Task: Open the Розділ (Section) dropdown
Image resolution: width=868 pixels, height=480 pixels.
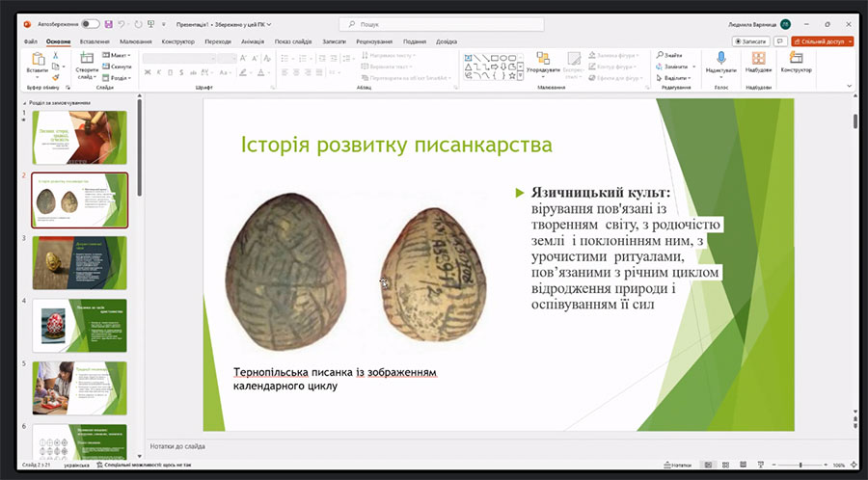Action: 119,78
